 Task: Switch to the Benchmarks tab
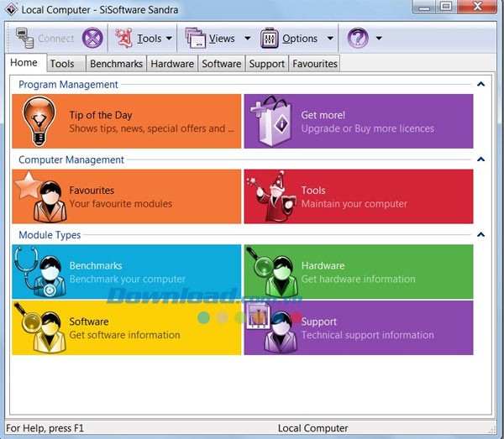(x=117, y=64)
